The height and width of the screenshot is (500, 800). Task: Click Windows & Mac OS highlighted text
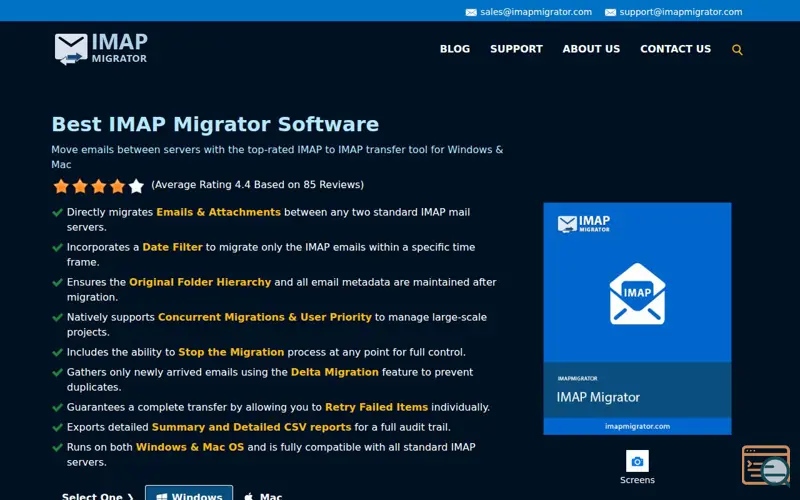(x=190, y=447)
